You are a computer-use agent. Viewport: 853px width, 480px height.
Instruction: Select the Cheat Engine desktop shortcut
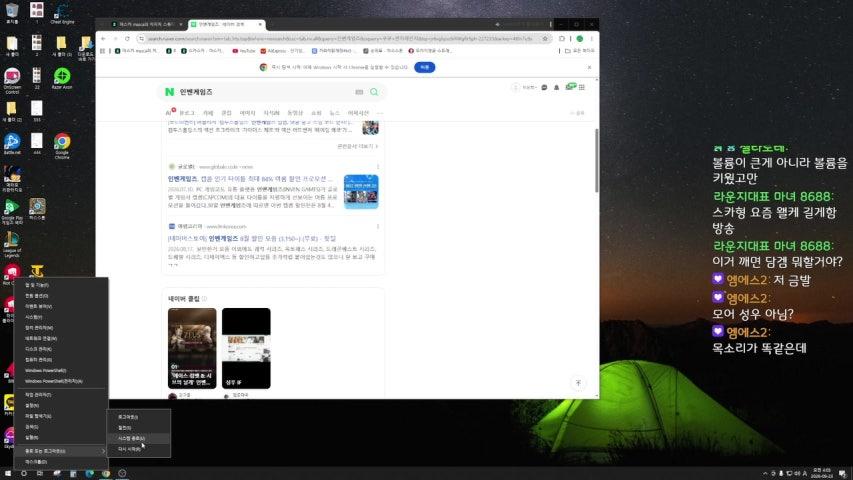point(62,13)
